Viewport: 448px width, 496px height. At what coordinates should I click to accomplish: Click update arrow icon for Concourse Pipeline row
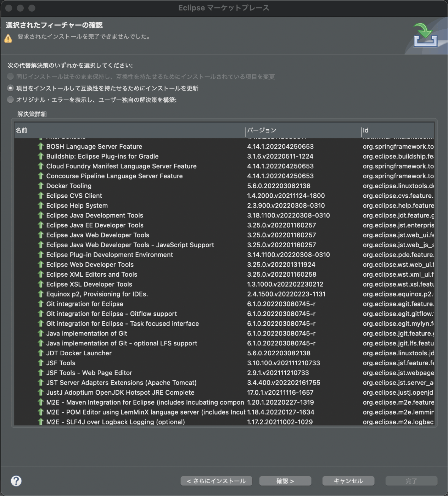41,176
